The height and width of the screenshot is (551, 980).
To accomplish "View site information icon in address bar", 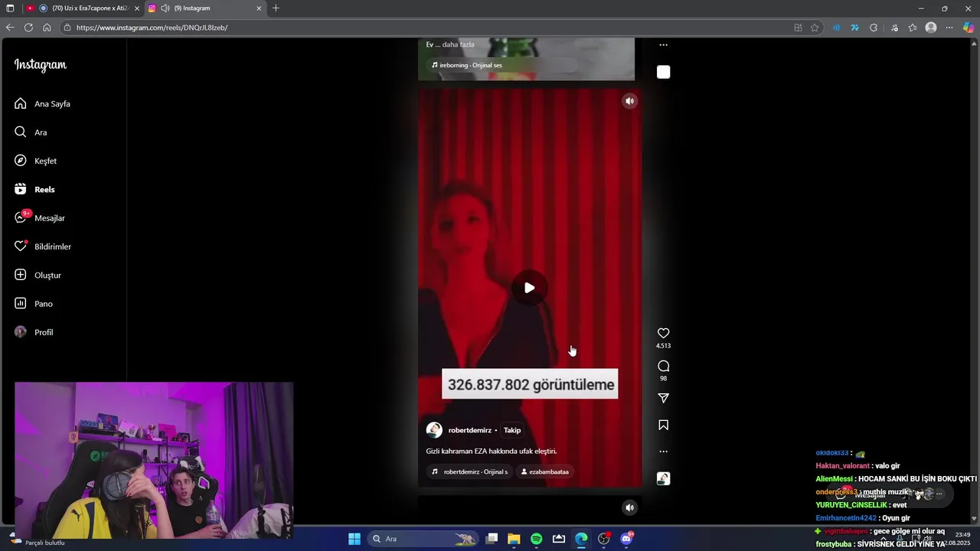I will point(67,28).
